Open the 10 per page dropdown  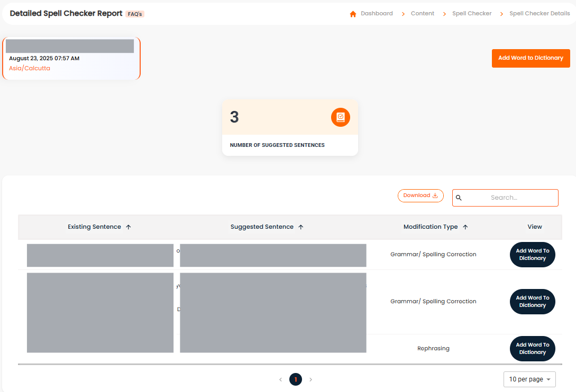(x=529, y=379)
